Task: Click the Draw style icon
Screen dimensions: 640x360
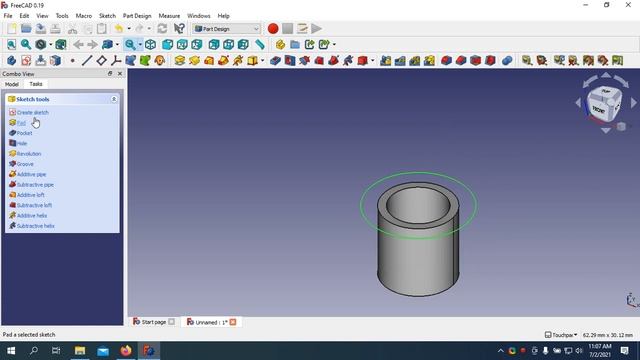Action: point(40,44)
